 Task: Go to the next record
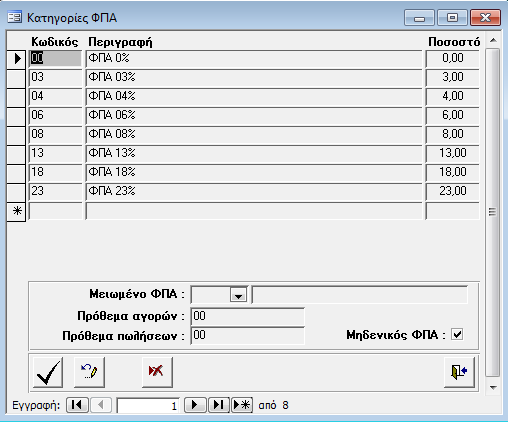coord(195,405)
